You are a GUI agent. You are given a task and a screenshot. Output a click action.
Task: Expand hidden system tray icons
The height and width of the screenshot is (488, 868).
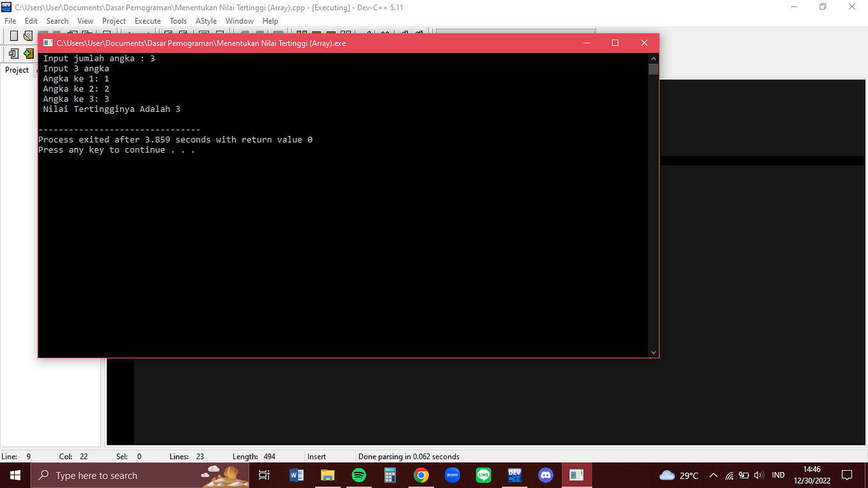(x=713, y=475)
